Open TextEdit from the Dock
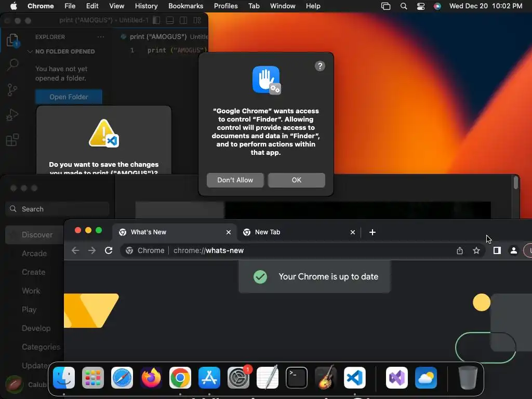Screen dimensions: 532x399 click(x=268, y=378)
